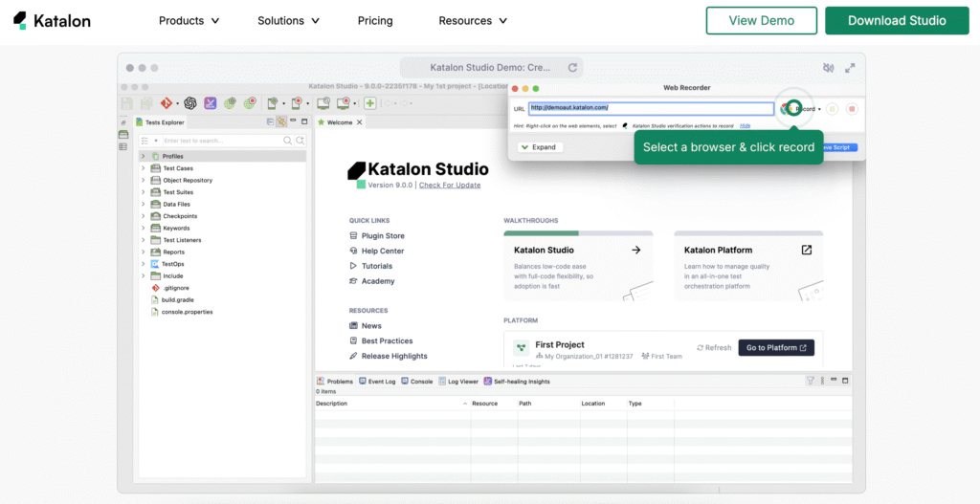Expand the Test Cases tree node
Viewport: 980px width, 504px height.
[x=144, y=168]
